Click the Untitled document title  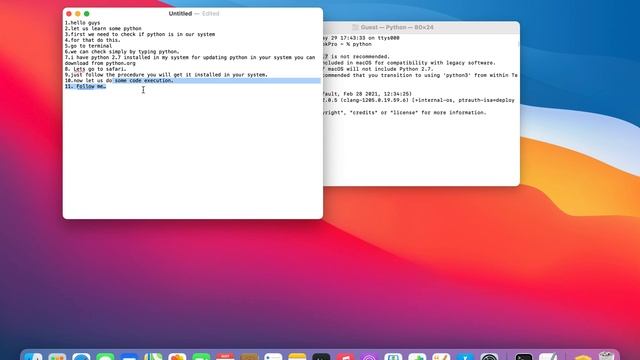coord(180,13)
